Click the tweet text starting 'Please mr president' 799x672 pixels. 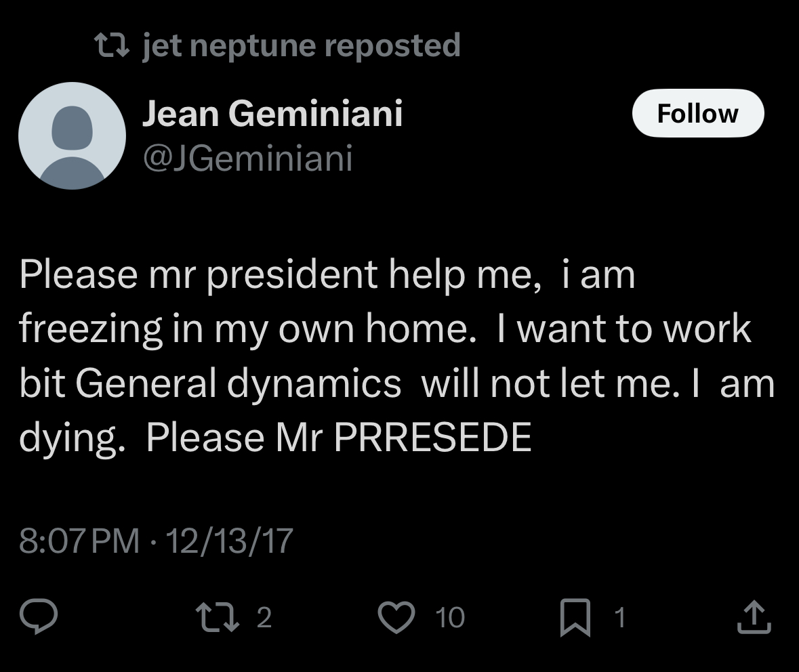coord(397,356)
